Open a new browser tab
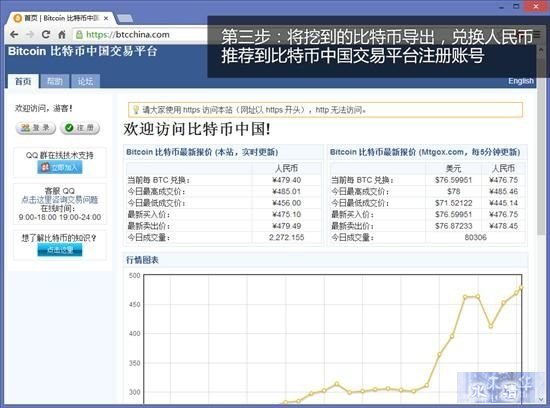The width and height of the screenshot is (550, 408). [125, 18]
